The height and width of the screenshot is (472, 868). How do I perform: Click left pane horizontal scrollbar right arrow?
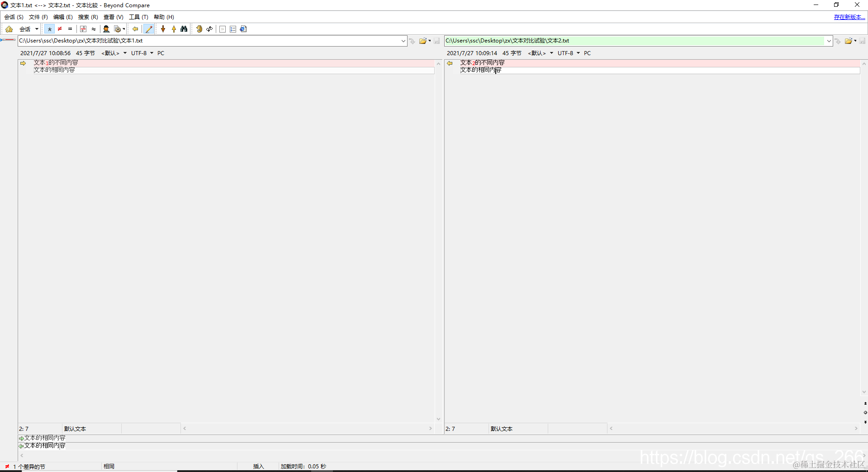click(431, 429)
